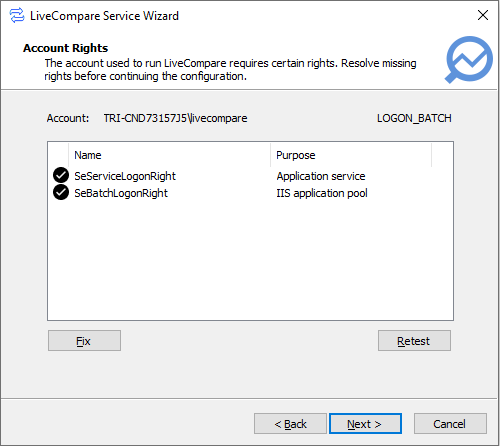The height and width of the screenshot is (446, 500).
Task: Click the checkmark icon beside SeServiceLogonRight
Action: click(x=61, y=175)
